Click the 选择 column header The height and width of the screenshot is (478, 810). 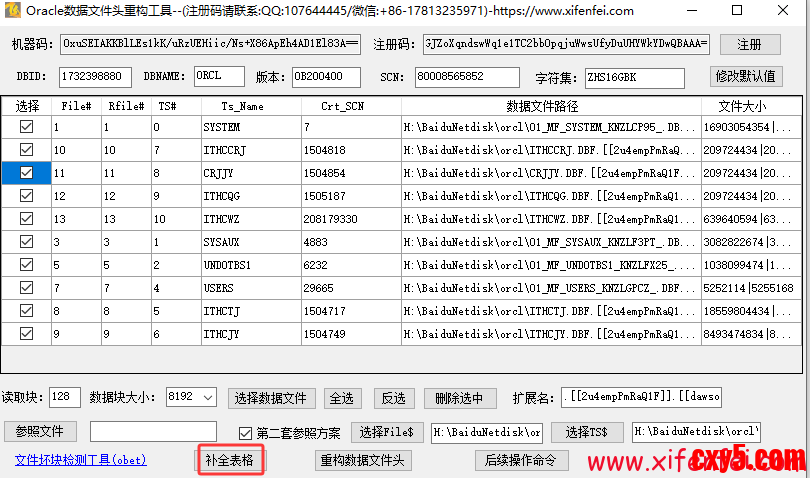26,106
